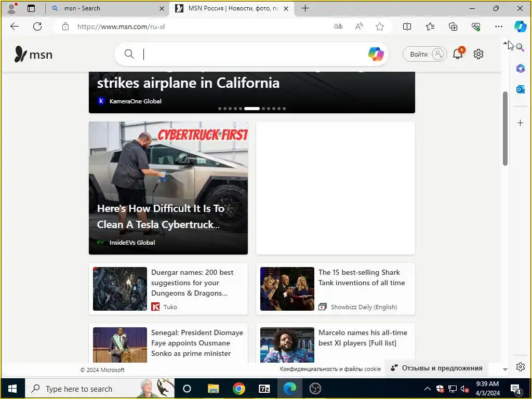Go back with the browser back arrow

15,26
